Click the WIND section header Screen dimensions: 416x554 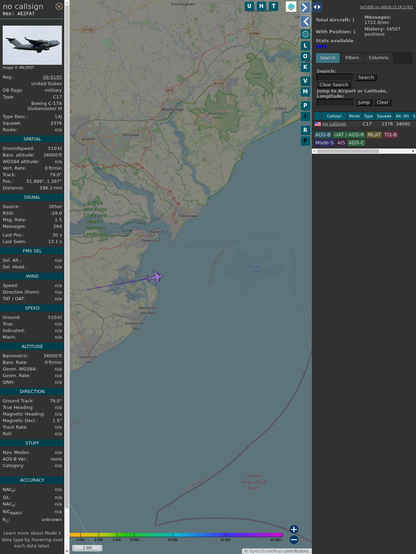[x=32, y=276]
